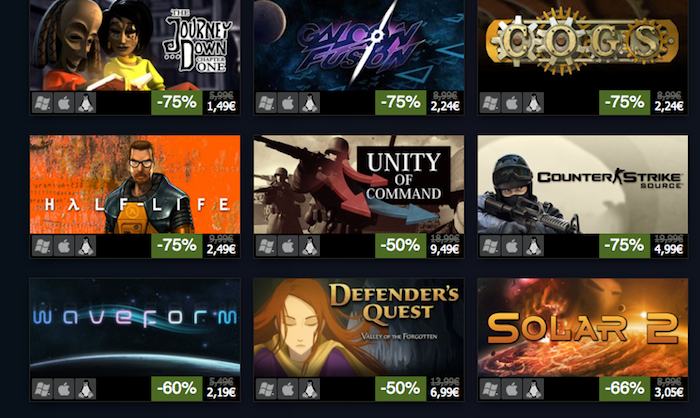Click Linux penguin icon under Cogs
The image size is (700, 418).
tap(533, 103)
